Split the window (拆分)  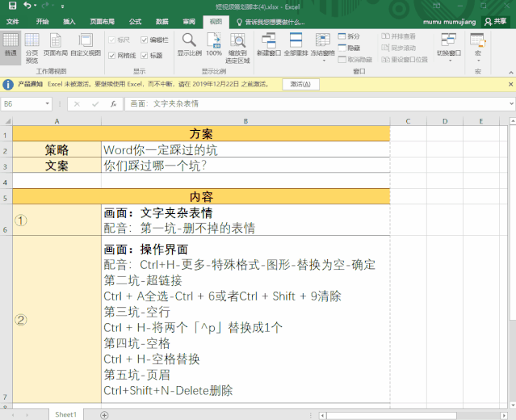coord(349,36)
